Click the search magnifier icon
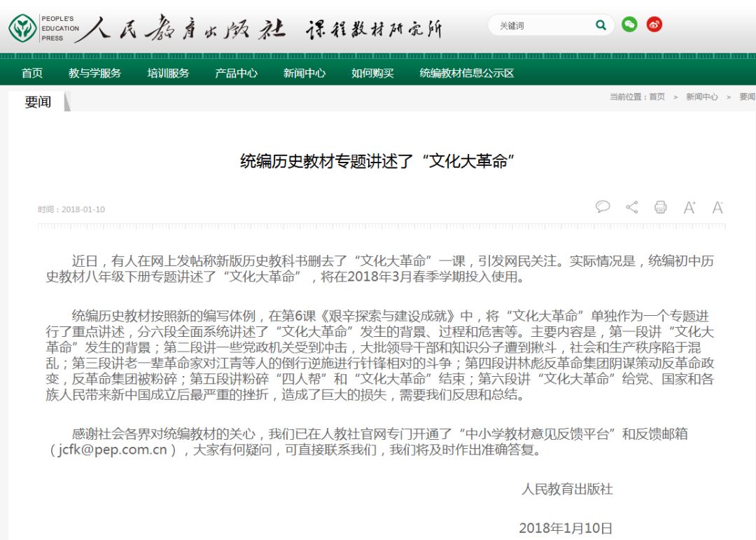Image resolution: width=756 pixels, height=540 pixels. pos(601,25)
